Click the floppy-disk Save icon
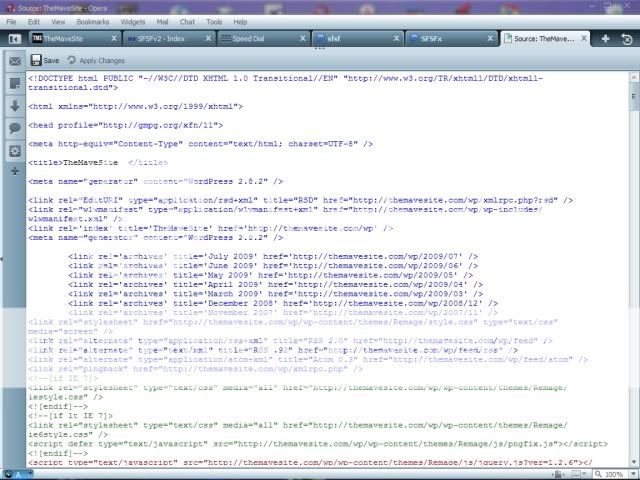Screen dimensions: 640x480 (x=36, y=60)
